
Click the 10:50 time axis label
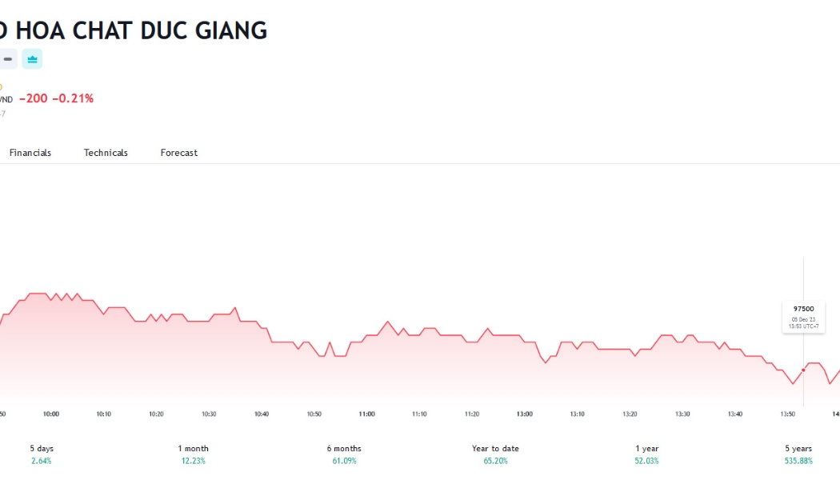coord(314,414)
